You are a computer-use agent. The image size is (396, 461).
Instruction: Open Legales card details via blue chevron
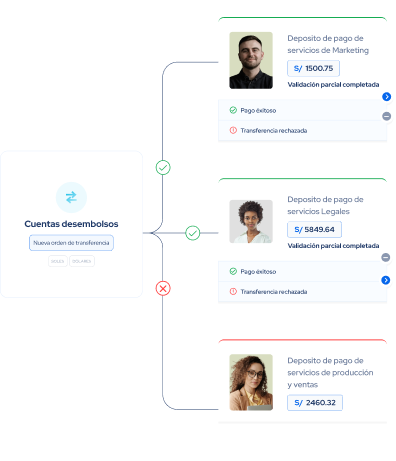(386, 280)
